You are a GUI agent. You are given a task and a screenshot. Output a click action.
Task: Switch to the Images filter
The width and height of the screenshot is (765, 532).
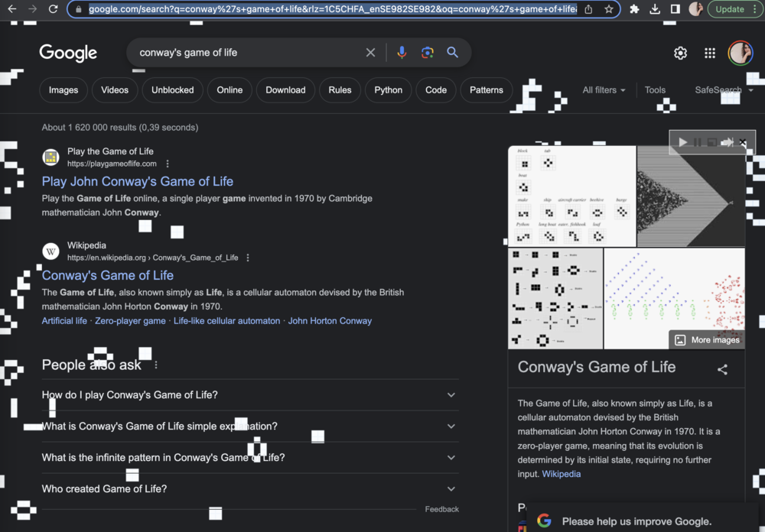[x=63, y=90]
